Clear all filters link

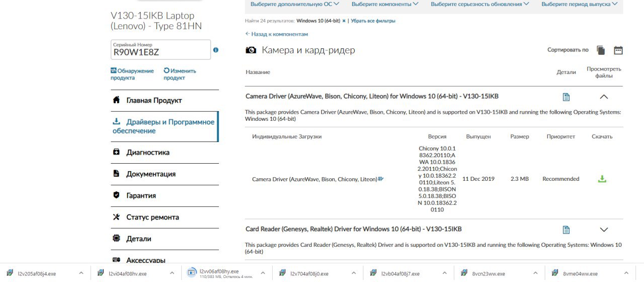tap(373, 21)
